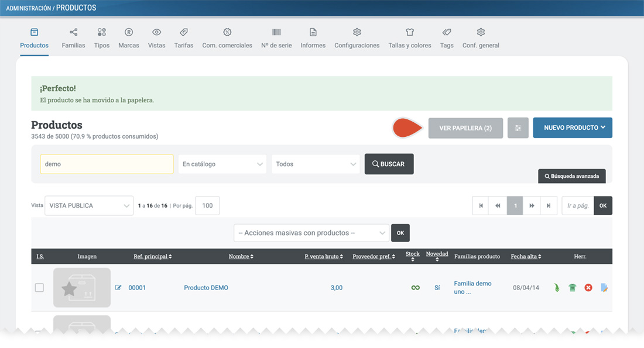
Task: Open the Configuraciones tab
Action: pos(357,38)
